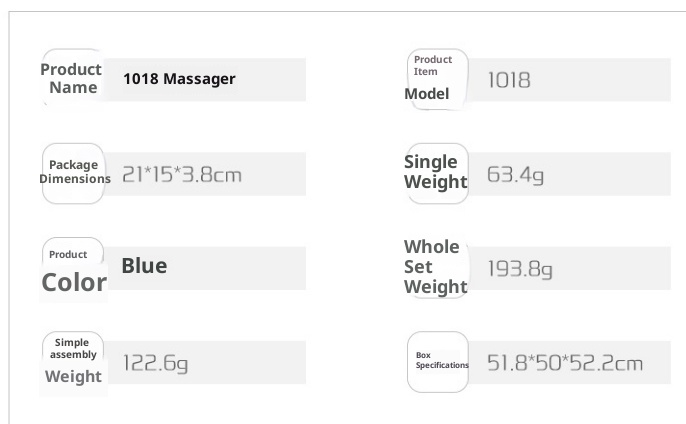The image size is (686, 424).
Task: Click the Product Name label badge
Action: [x=73, y=78]
